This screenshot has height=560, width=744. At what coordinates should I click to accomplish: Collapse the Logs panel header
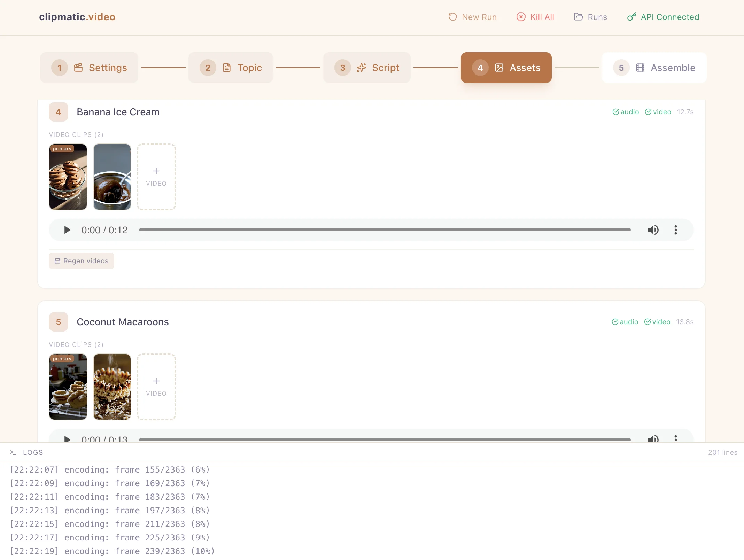[33, 452]
